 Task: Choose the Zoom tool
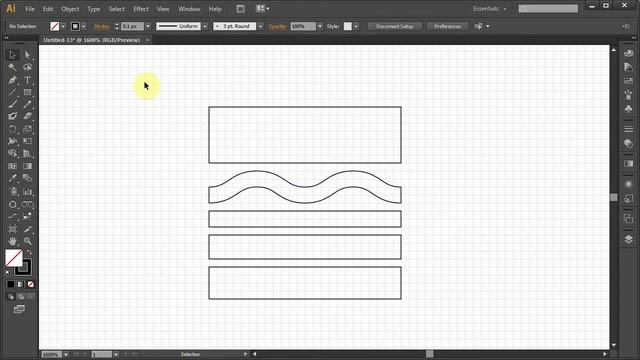click(27, 241)
